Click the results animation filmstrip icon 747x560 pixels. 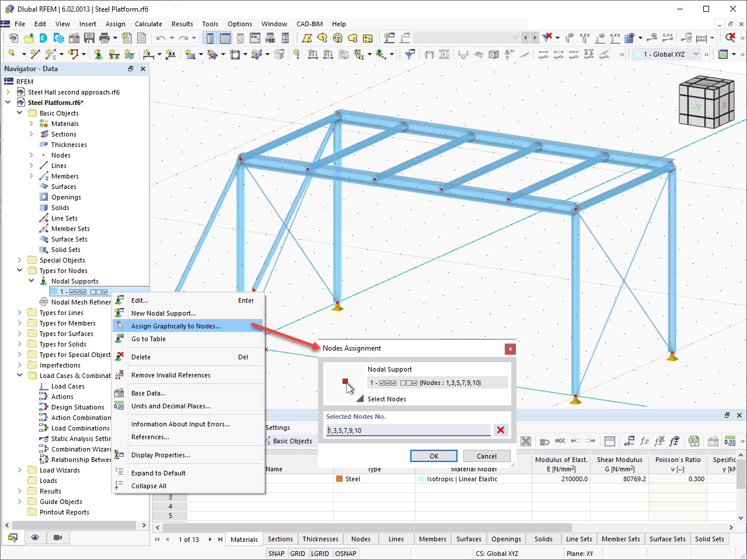(444, 54)
